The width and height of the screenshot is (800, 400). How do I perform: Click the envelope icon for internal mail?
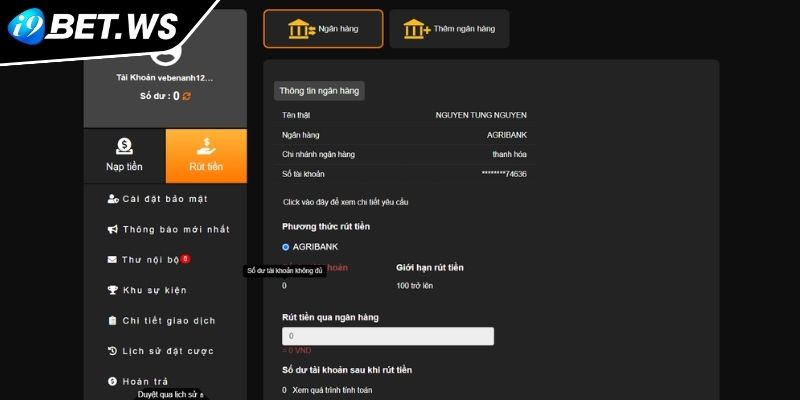pyautogui.click(x=113, y=260)
